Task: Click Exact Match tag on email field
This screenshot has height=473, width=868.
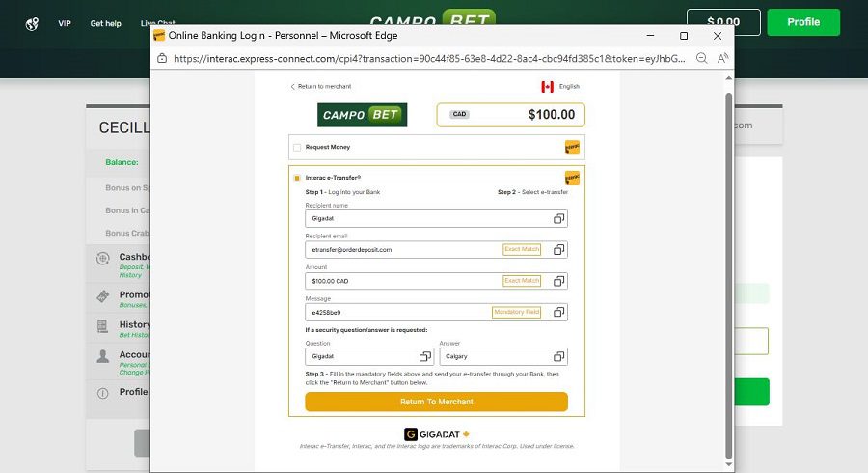Action: [x=522, y=250]
